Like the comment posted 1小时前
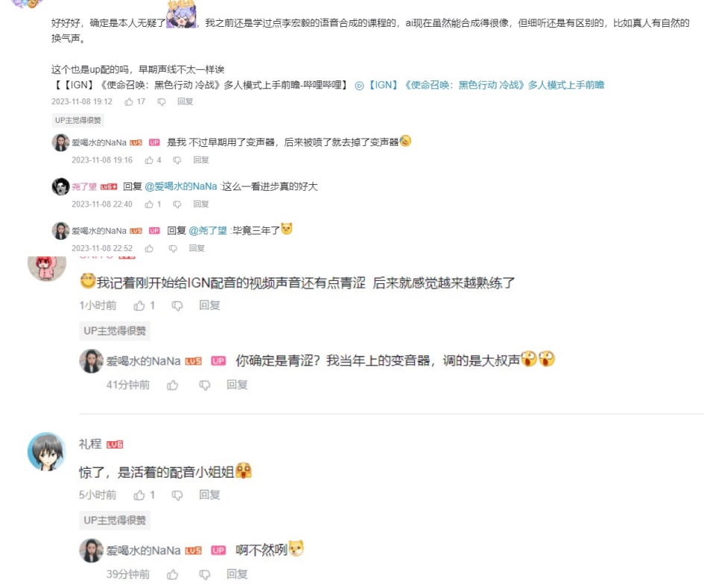The width and height of the screenshot is (704, 588). 139,306
